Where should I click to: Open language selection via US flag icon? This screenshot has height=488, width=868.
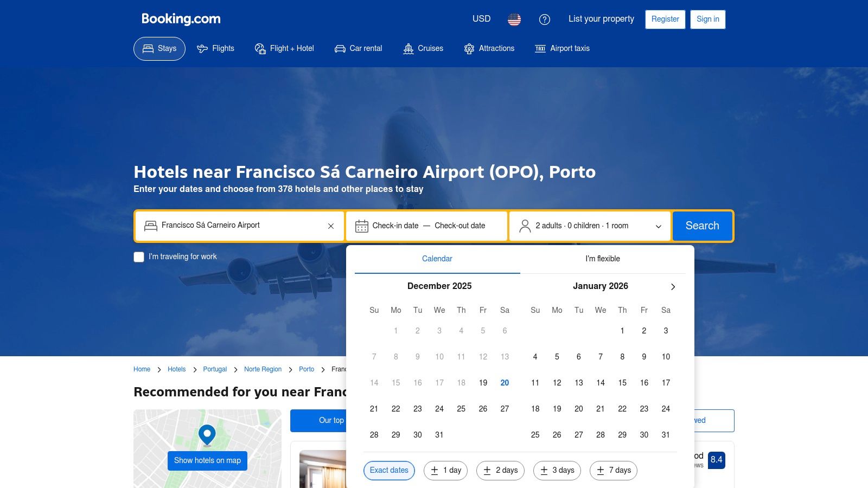pyautogui.click(x=514, y=20)
